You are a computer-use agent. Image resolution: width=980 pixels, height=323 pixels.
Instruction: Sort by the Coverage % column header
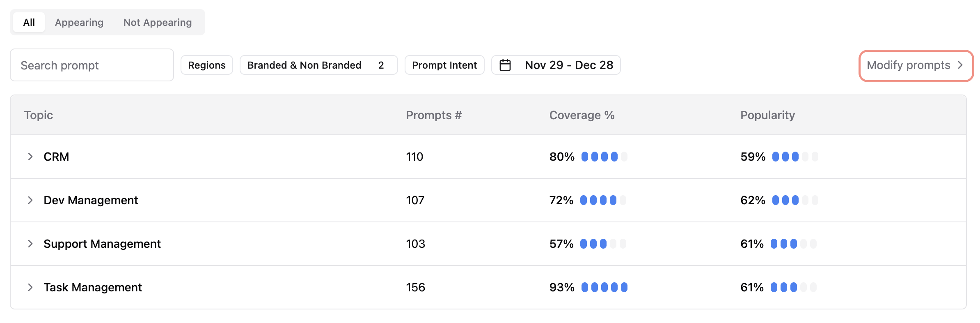[x=582, y=115]
